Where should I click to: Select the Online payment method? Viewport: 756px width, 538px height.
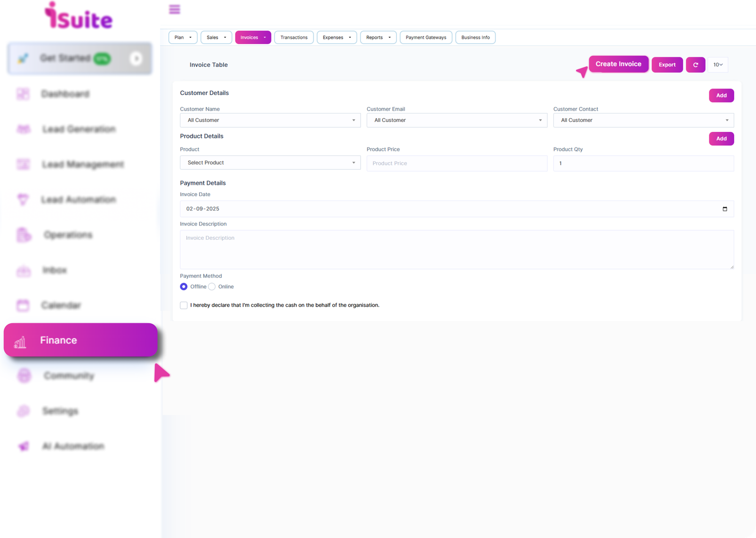point(212,286)
